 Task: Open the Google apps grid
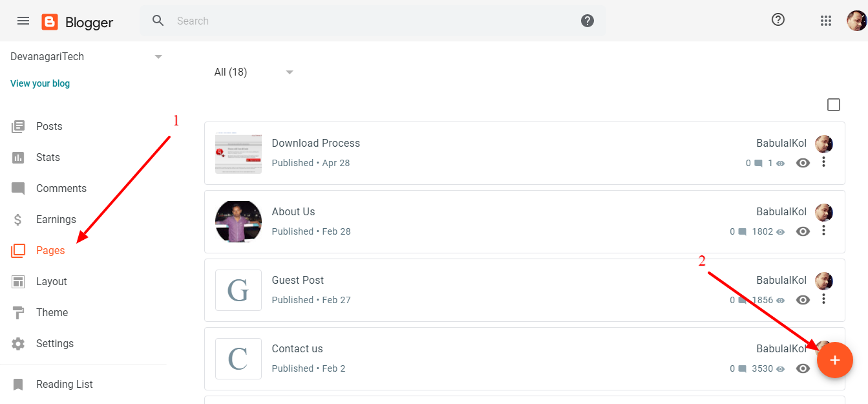click(826, 21)
